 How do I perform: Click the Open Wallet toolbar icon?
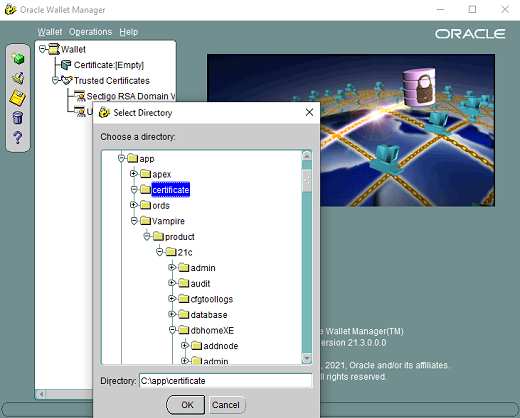click(18, 78)
